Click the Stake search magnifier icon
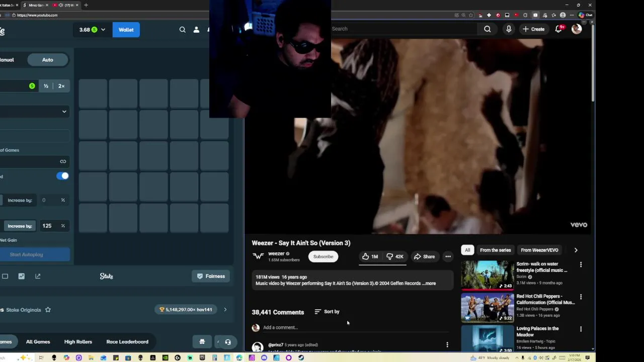Viewport: 644px width, 362px height. [x=183, y=30]
